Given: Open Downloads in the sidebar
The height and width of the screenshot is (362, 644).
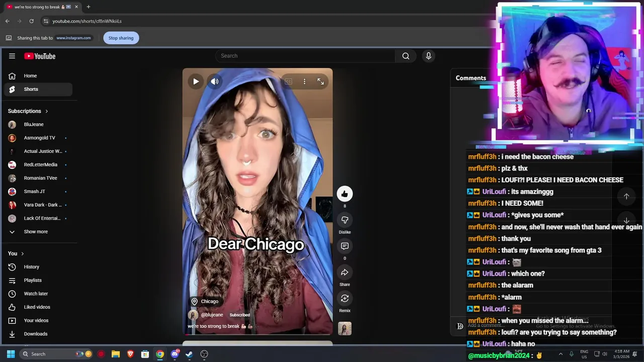Looking at the screenshot, I should [38, 334].
